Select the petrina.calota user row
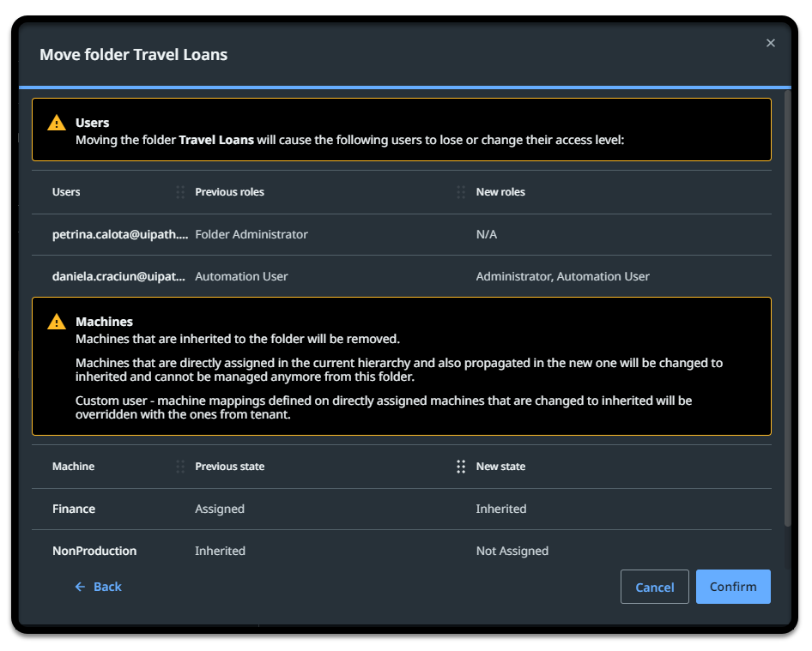812x651 pixels. [x=120, y=234]
